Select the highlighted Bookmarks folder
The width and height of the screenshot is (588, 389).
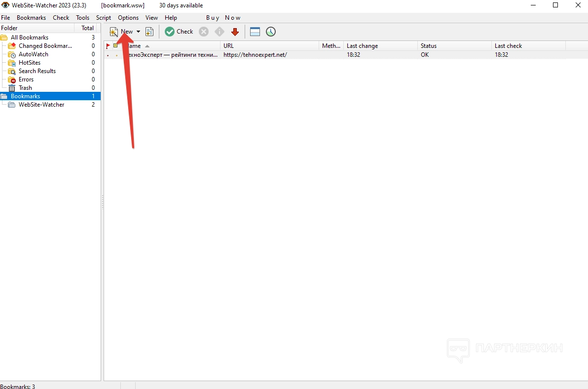click(50, 96)
